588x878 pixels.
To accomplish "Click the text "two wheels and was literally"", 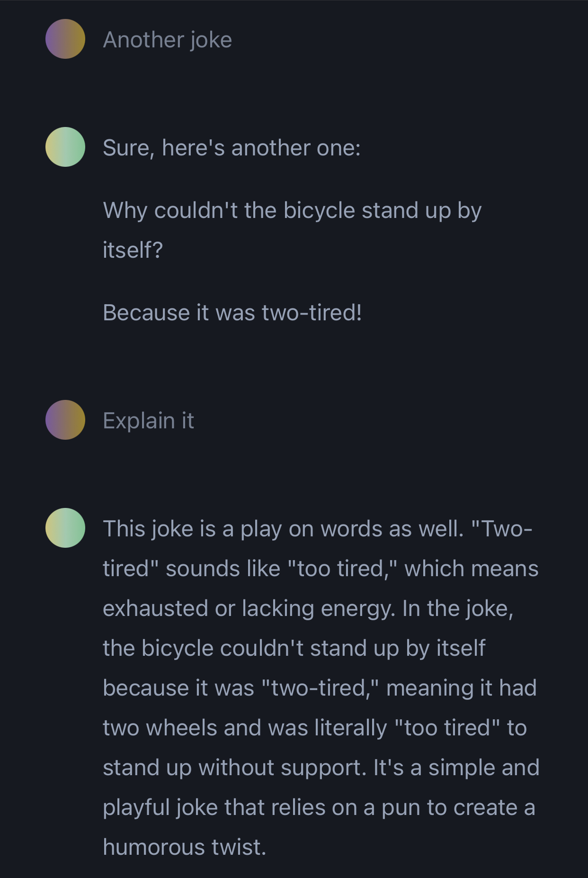I will pos(245,728).
